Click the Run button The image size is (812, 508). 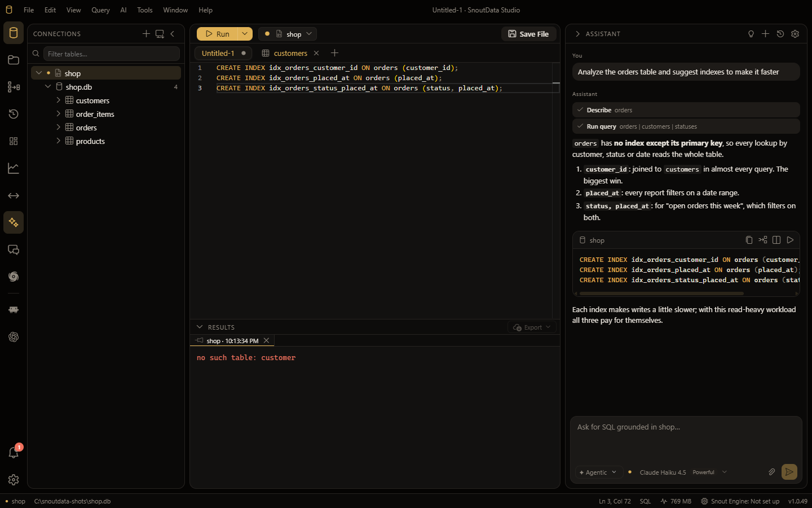point(217,34)
